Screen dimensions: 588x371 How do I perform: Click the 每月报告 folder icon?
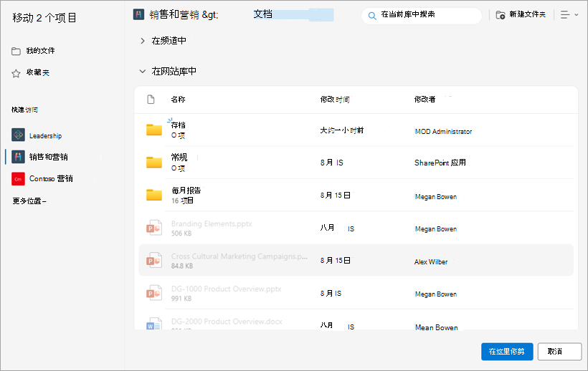click(154, 195)
